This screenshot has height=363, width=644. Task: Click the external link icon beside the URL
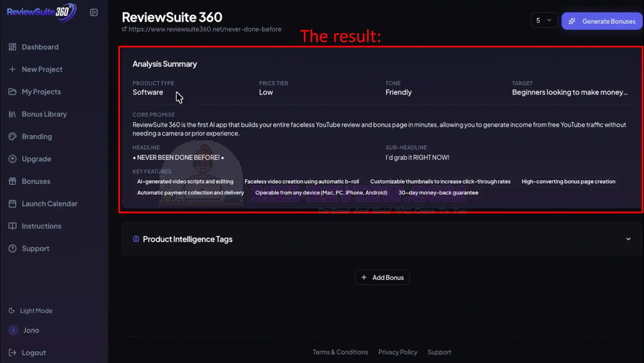click(124, 29)
